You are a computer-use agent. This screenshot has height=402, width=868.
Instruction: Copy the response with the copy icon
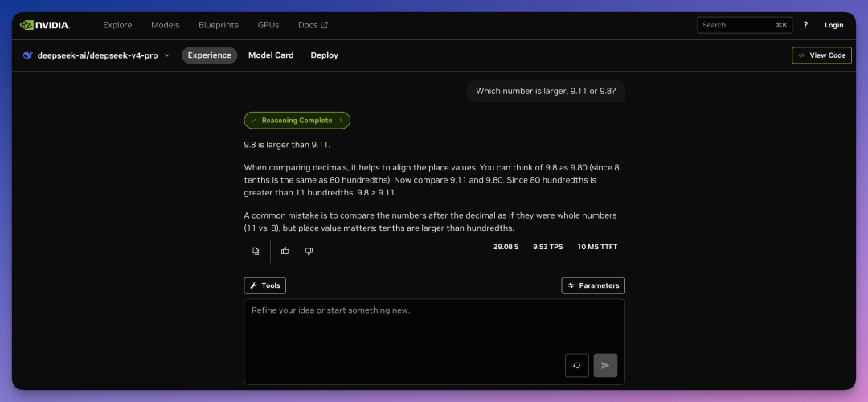tap(256, 251)
